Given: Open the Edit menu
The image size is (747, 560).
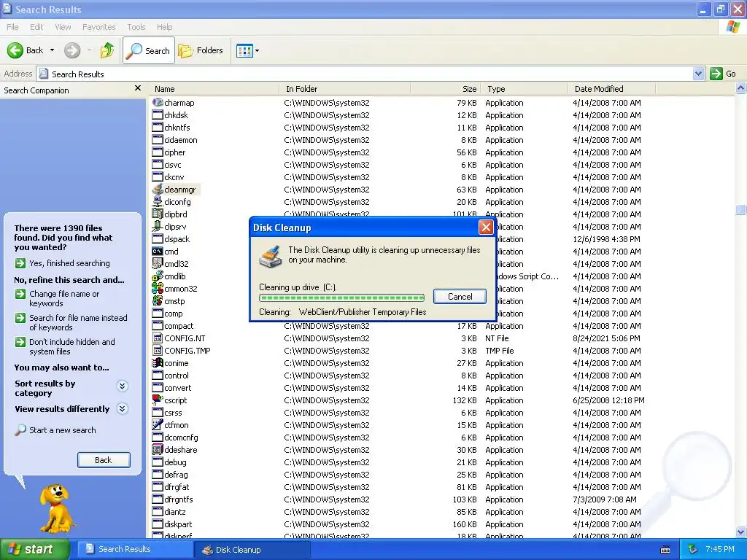Looking at the screenshot, I should click(36, 27).
